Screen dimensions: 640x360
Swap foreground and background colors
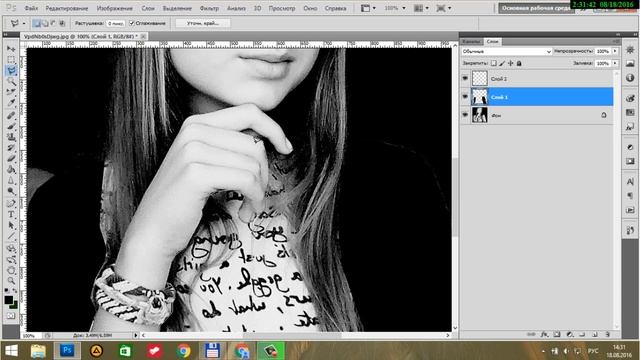click(15, 291)
